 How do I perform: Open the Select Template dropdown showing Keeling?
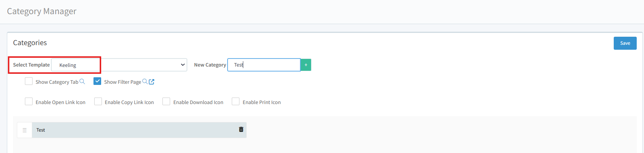click(119, 65)
